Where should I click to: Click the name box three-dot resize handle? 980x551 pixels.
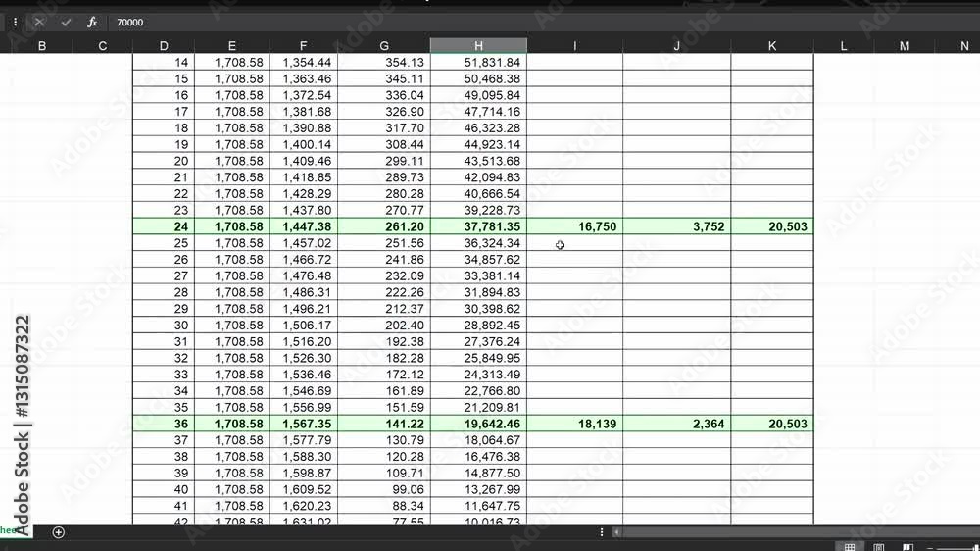(15, 23)
